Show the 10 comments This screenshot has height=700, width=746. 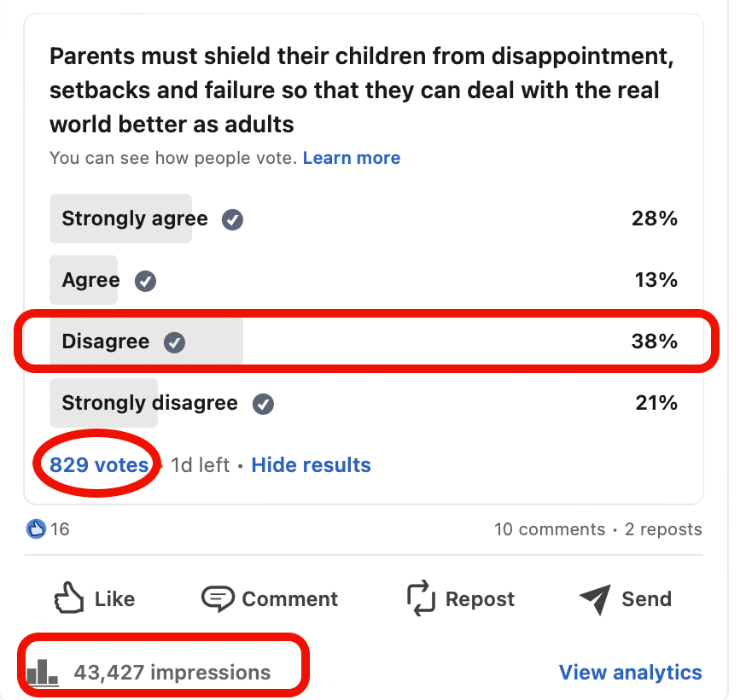coord(549,529)
